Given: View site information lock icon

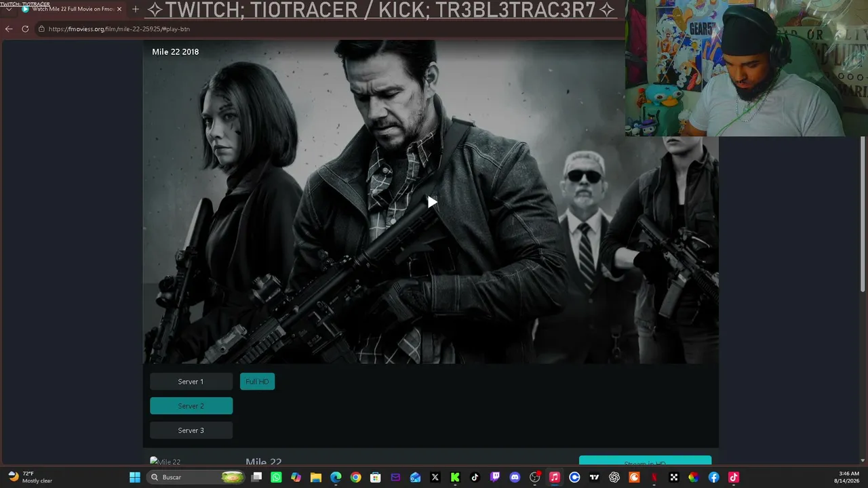Looking at the screenshot, I should pyautogui.click(x=41, y=29).
